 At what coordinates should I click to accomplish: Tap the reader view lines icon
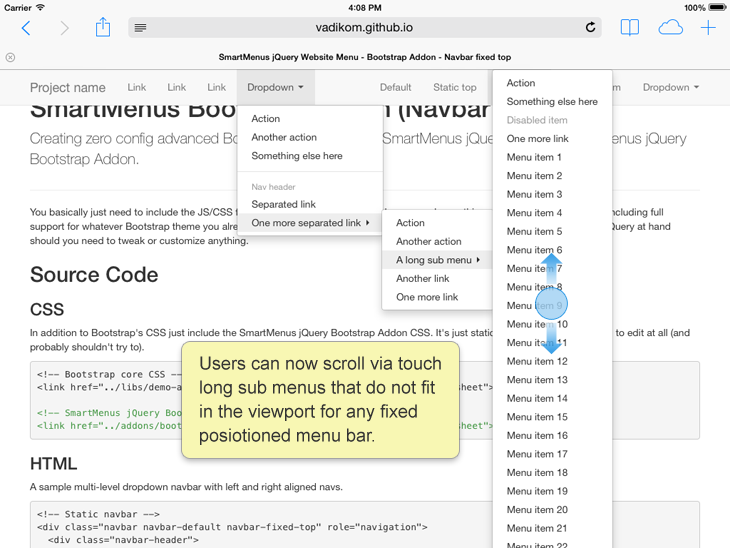click(x=140, y=28)
